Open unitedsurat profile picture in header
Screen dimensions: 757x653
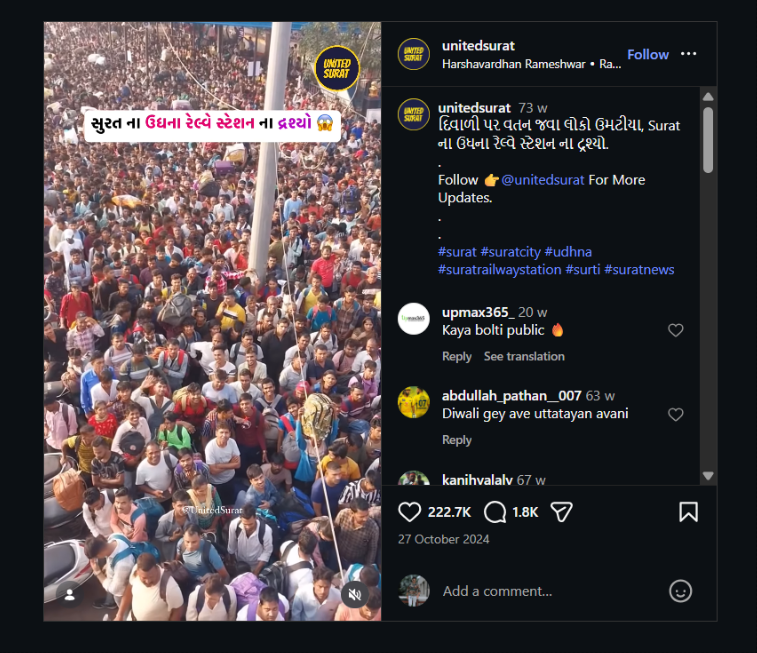[414, 54]
